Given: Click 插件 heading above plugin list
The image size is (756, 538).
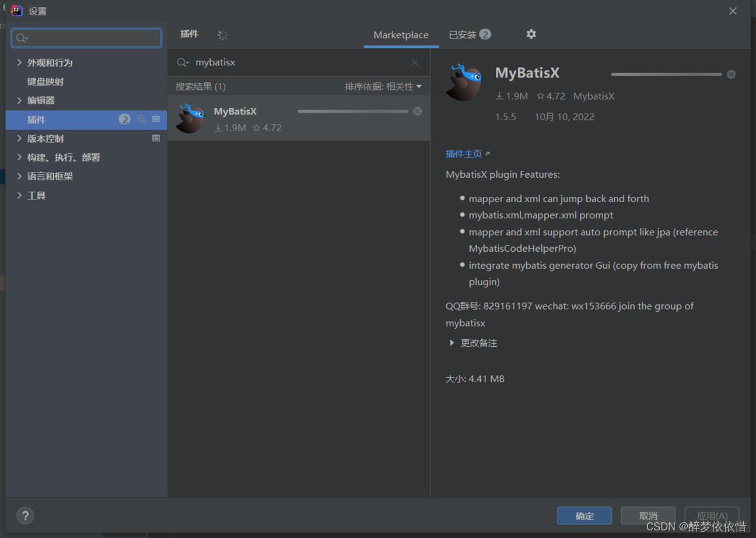Looking at the screenshot, I should pyautogui.click(x=190, y=34).
